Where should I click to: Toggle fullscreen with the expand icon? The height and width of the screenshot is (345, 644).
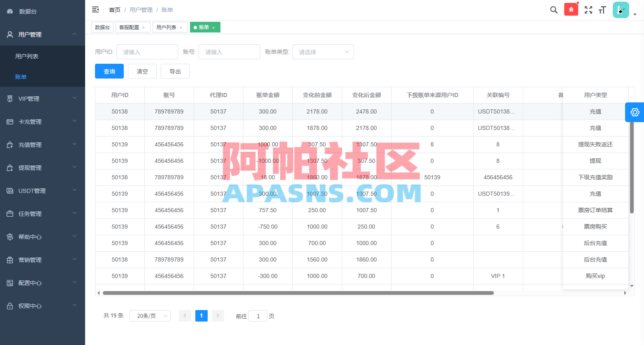(x=588, y=10)
